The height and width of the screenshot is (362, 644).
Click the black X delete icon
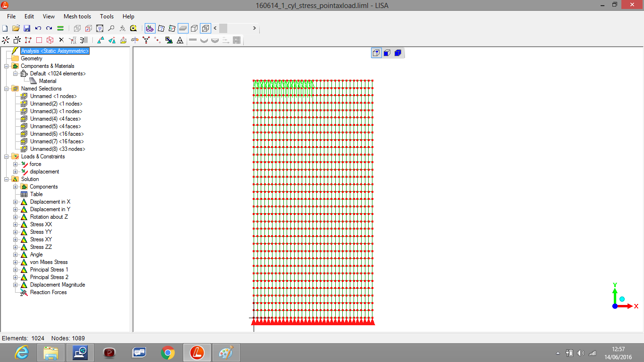(61, 41)
